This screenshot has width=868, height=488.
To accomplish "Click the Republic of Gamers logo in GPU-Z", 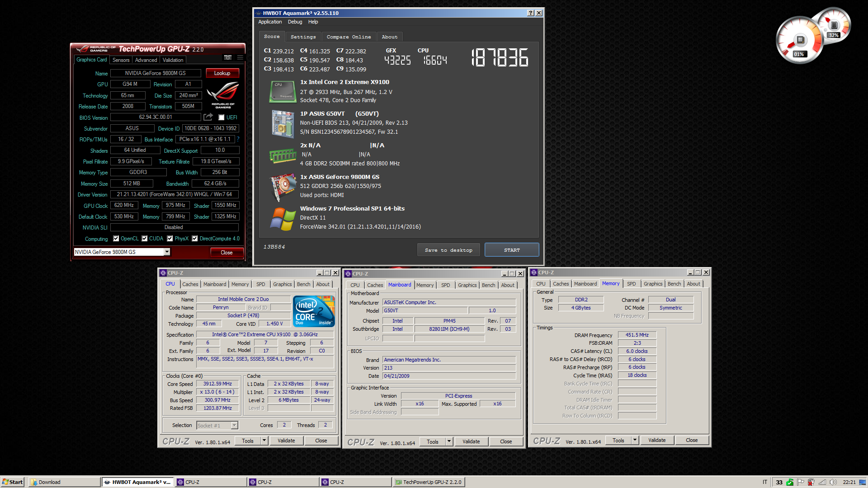I will 223,95.
